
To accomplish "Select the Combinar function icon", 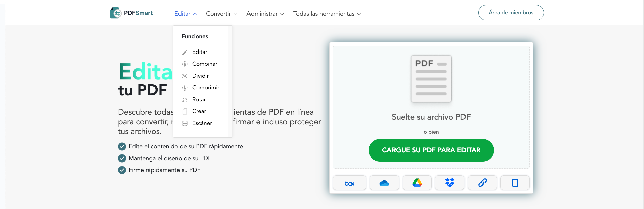I will coord(185,64).
